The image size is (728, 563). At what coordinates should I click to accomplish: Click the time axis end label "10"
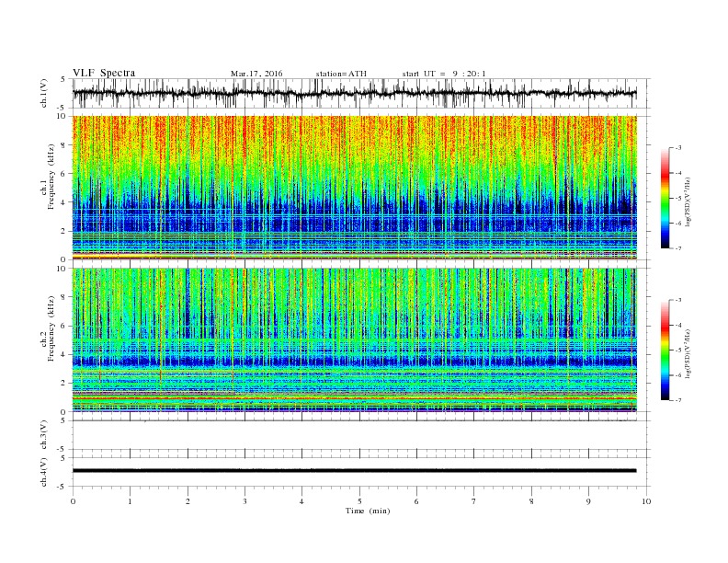(646, 501)
